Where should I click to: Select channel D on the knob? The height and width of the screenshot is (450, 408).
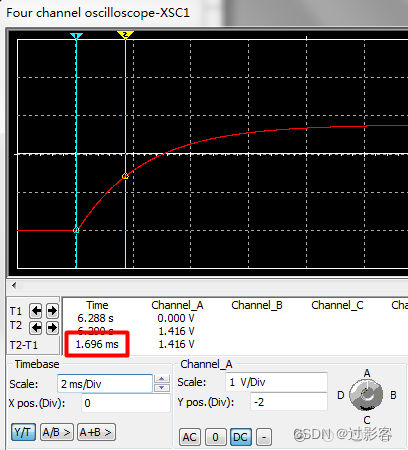341,395
